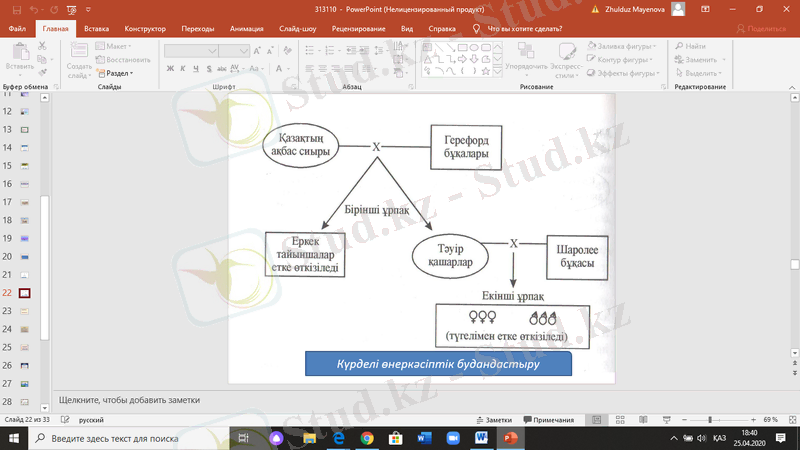This screenshot has width=800, height=450.
Task: Start Slide Show icon in status bar
Action: (666, 419)
